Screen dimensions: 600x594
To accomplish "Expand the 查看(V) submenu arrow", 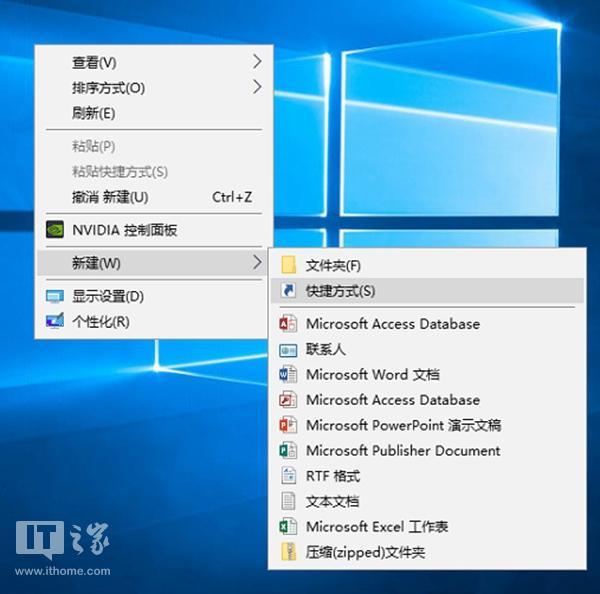I will (x=257, y=62).
